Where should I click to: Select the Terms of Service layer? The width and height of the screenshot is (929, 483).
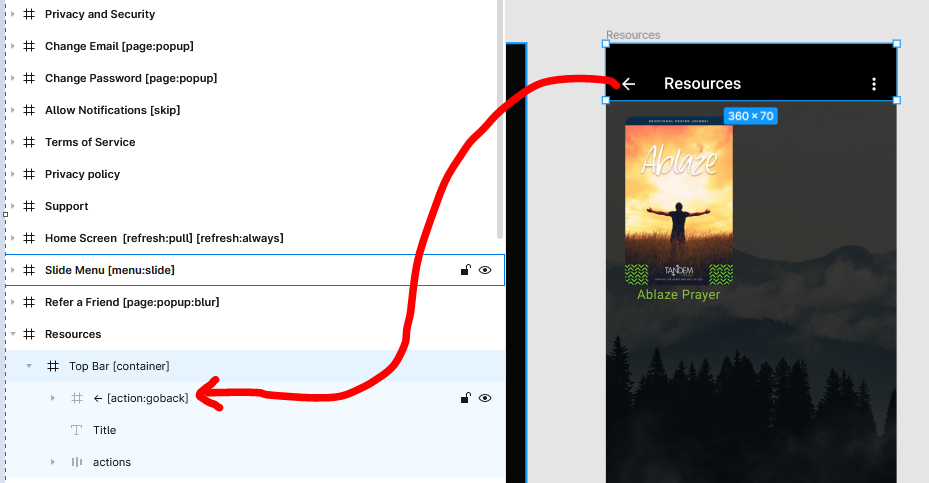click(90, 142)
